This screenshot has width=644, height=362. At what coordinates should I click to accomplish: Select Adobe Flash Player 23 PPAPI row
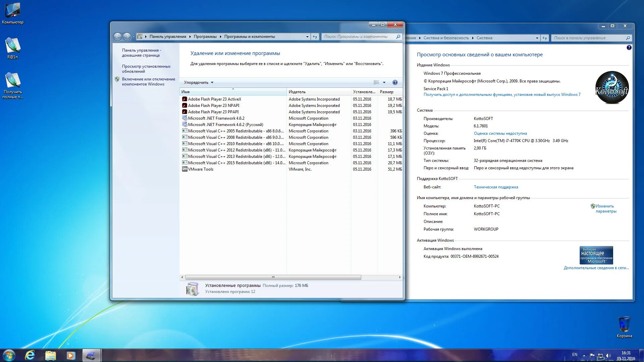291,112
